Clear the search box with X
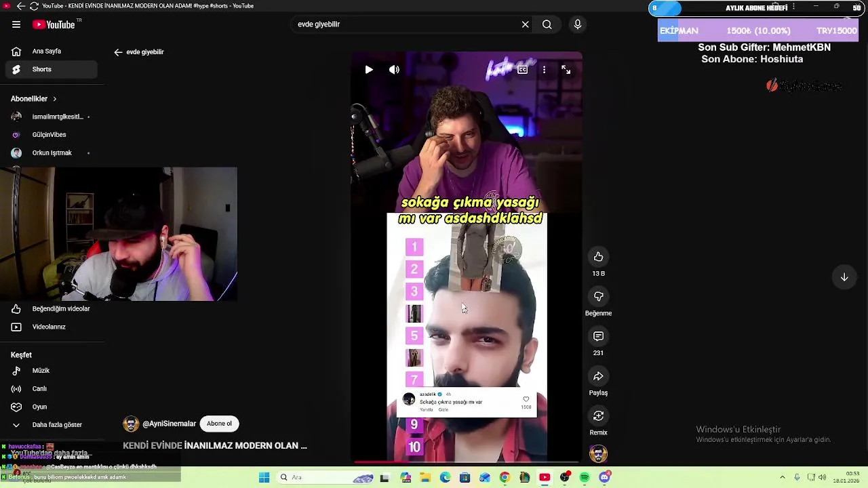The width and height of the screenshot is (868, 488). click(525, 24)
